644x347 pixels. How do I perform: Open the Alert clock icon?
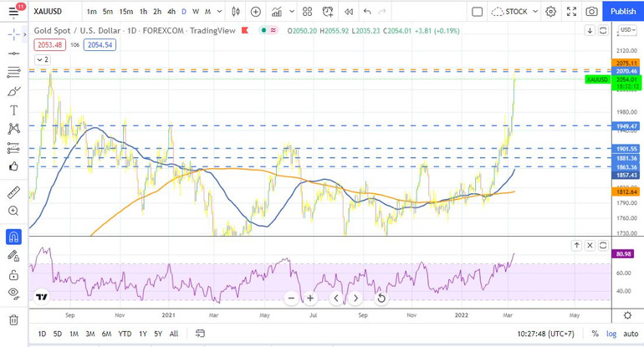(328, 12)
